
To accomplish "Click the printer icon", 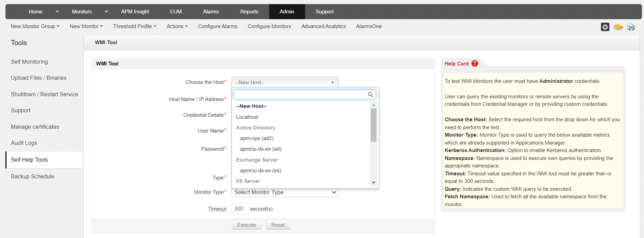I will tap(631, 27).
